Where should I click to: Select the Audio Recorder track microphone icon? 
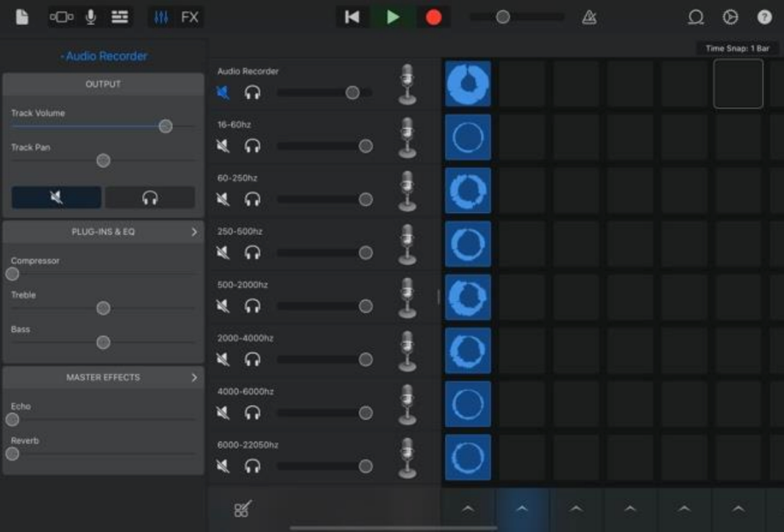coord(407,84)
